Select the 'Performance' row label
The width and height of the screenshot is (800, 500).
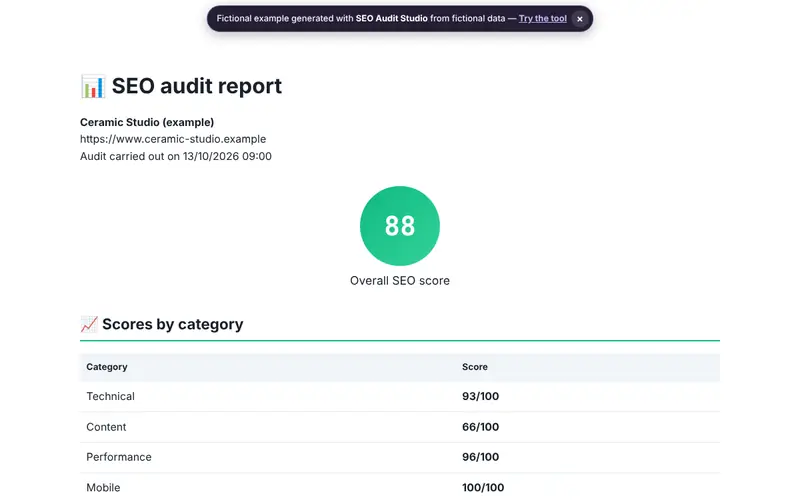tap(119, 457)
